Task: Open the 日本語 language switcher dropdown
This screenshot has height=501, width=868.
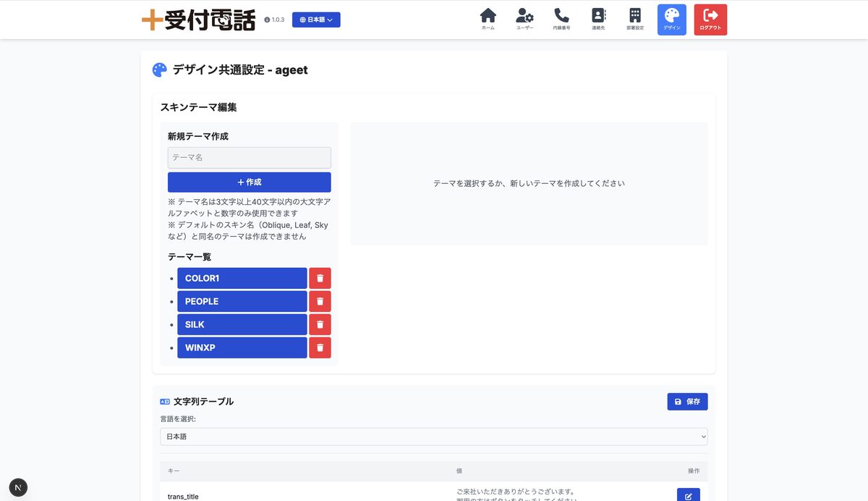Action: pyautogui.click(x=316, y=20)
